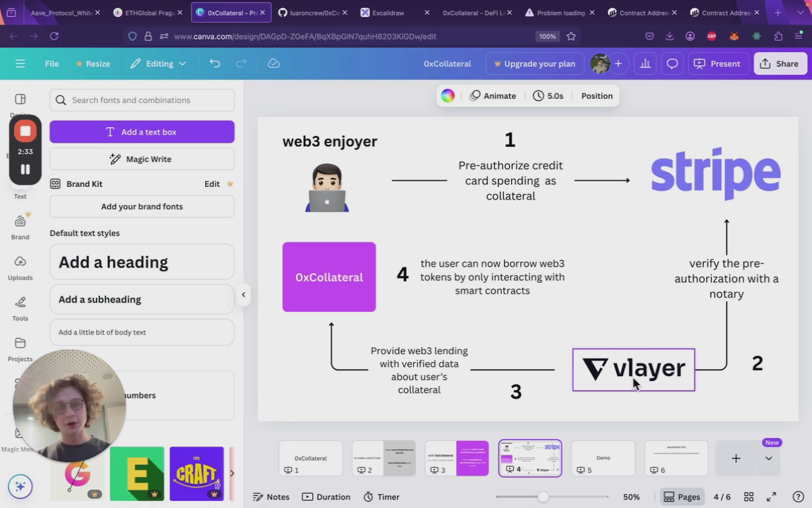Click the Canva assistant sparkle button
Viewport: 812px width, 508px height.
click(20, 486)
